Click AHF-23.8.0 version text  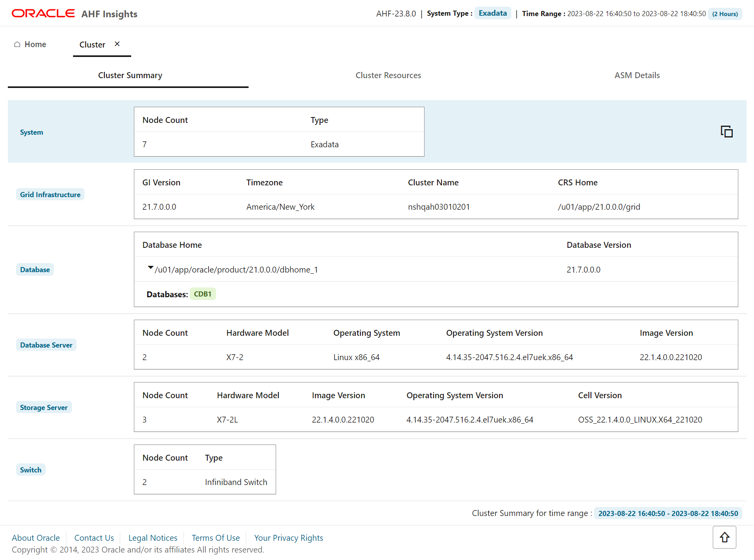pyautogui.click(x=396, y=14)
